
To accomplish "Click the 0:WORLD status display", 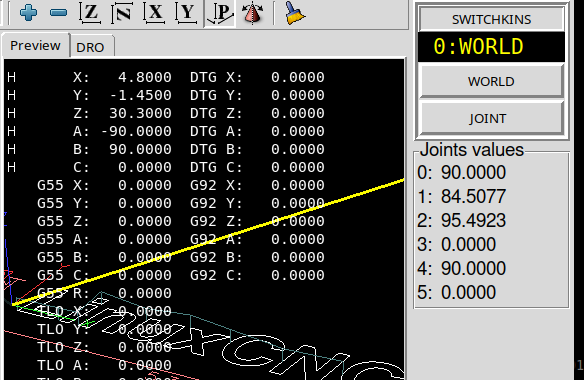I will [491, 47].
